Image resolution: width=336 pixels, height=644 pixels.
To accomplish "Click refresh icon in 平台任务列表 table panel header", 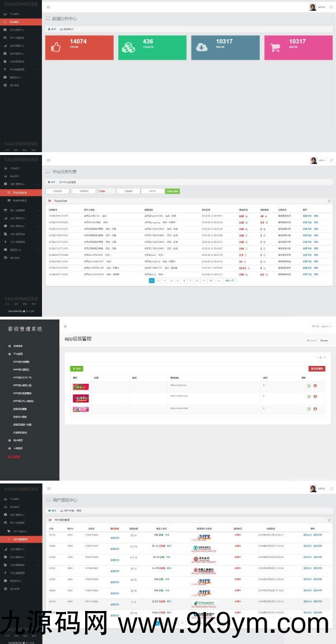I will click(329, 200).
